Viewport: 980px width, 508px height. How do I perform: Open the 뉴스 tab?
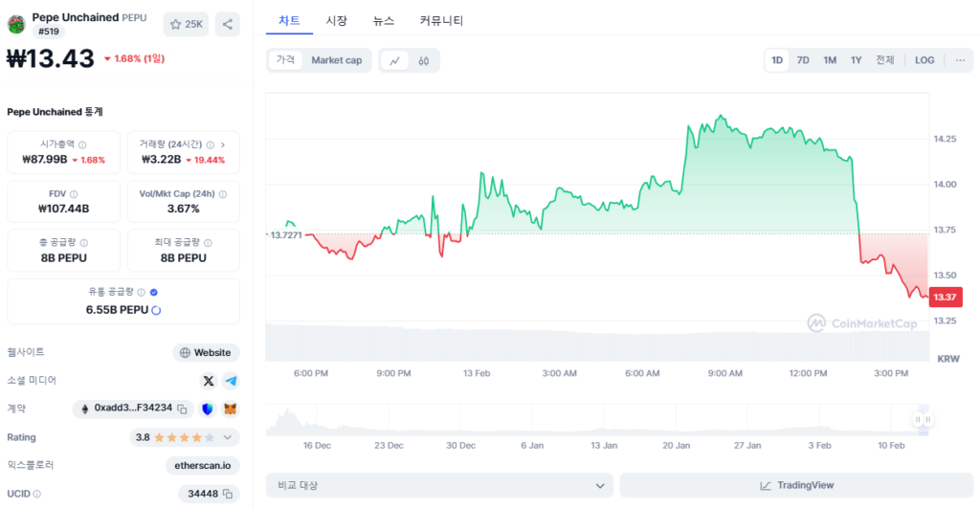point(383,21)
